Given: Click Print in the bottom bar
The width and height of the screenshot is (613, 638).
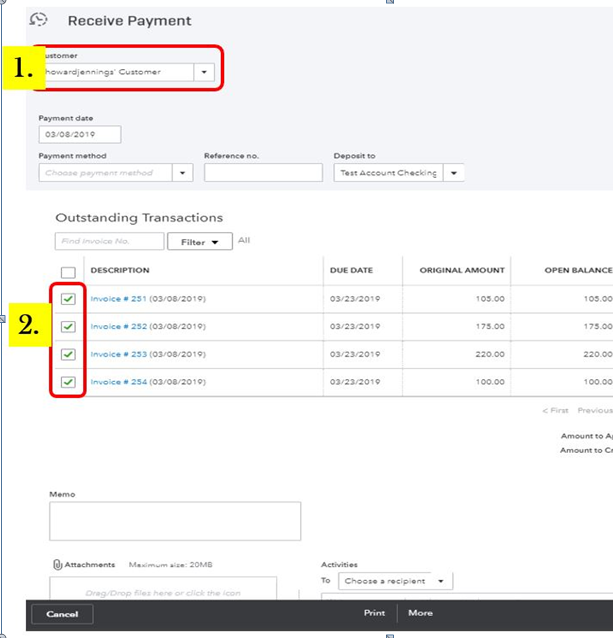Looking at the screenshot, I should 374,613.
